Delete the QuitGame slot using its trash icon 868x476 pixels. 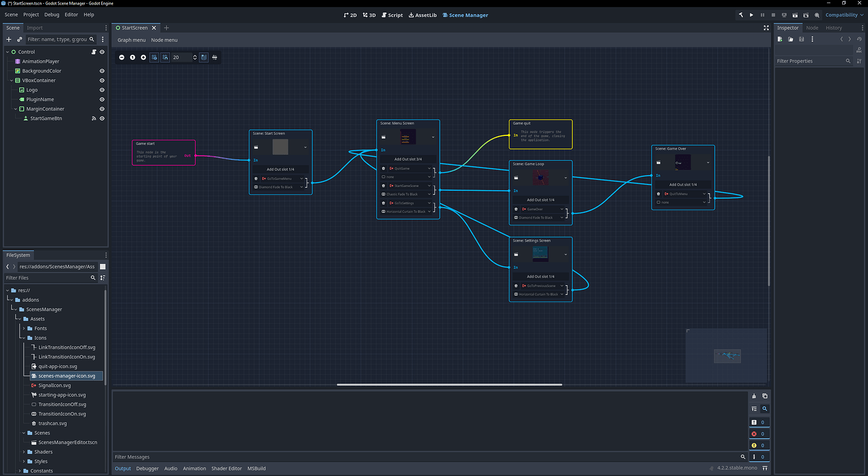tap(384, 169)
